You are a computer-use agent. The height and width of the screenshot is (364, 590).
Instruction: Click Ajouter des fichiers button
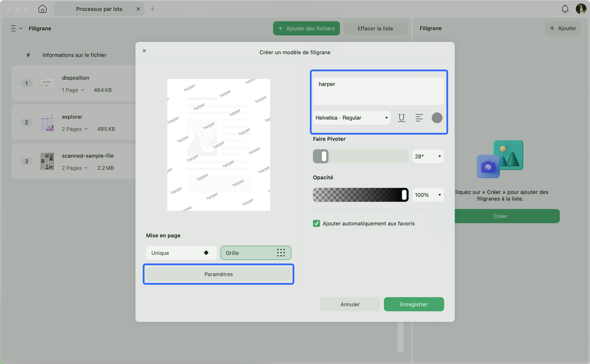(306, 28)
